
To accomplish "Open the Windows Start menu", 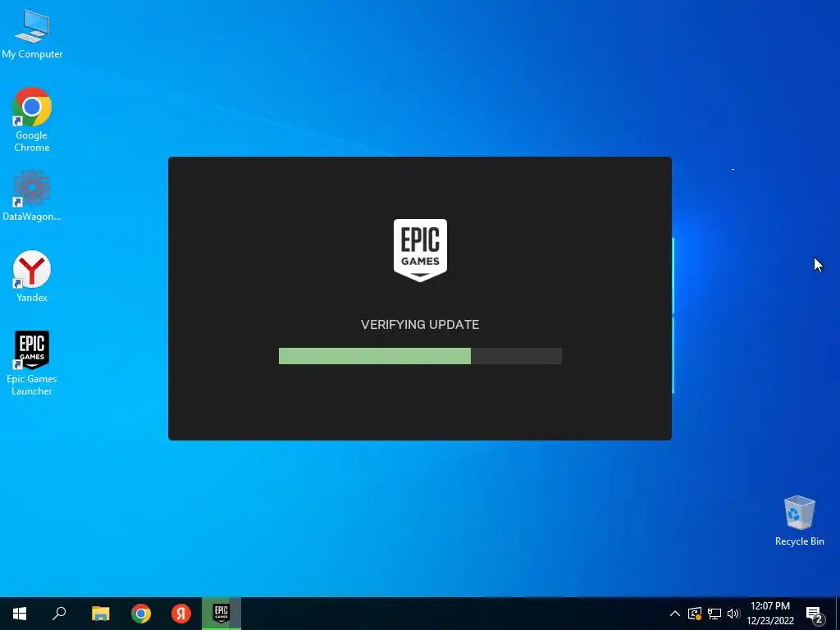I will tap(20, 614).
